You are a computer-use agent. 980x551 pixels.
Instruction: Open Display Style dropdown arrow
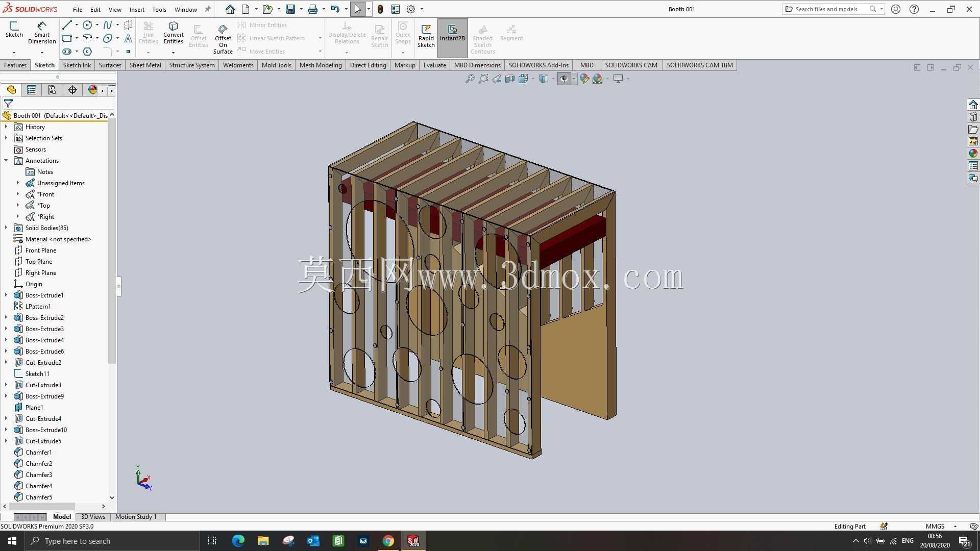pos(553,79)
